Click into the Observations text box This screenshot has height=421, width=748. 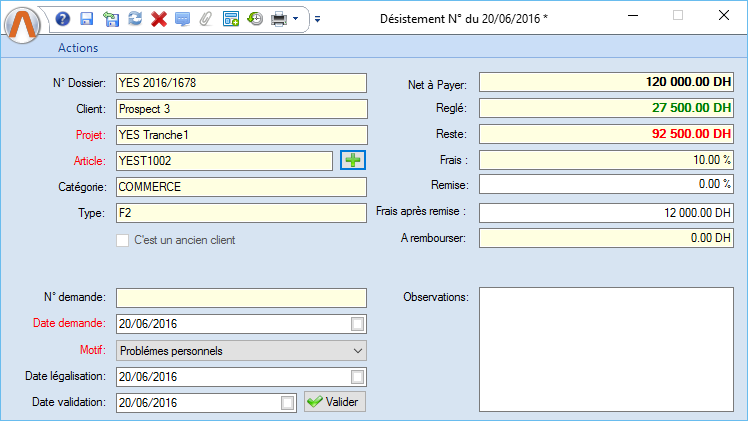[606, 349]
